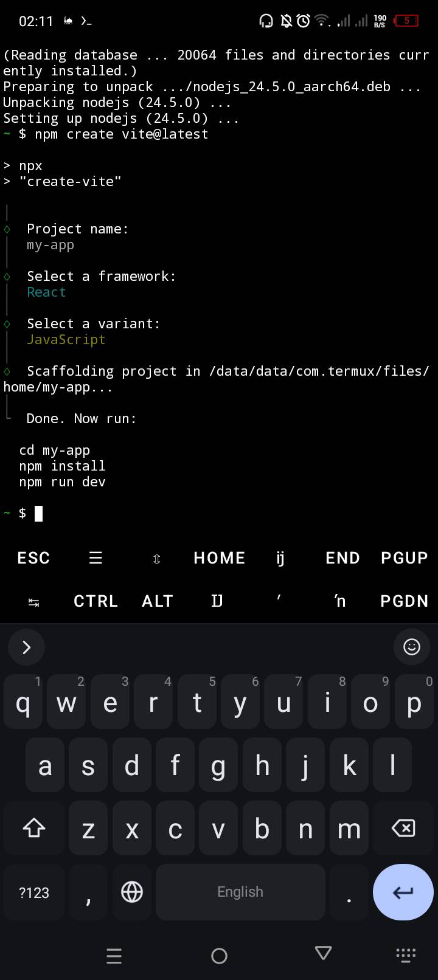Toggle the keyboard shift key
This screenshot has width=438, height=980.
33,828
